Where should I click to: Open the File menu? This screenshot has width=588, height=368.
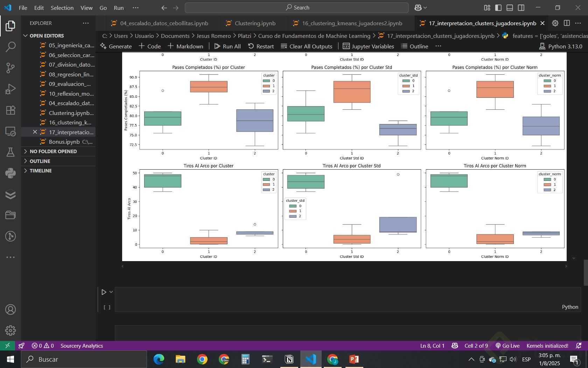tap(23, 8)
